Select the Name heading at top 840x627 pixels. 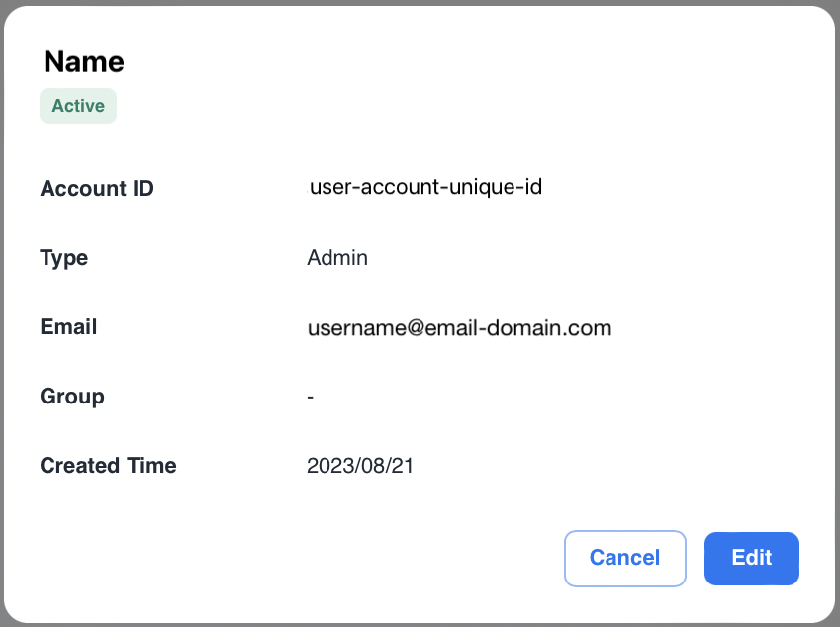[84, 62]
